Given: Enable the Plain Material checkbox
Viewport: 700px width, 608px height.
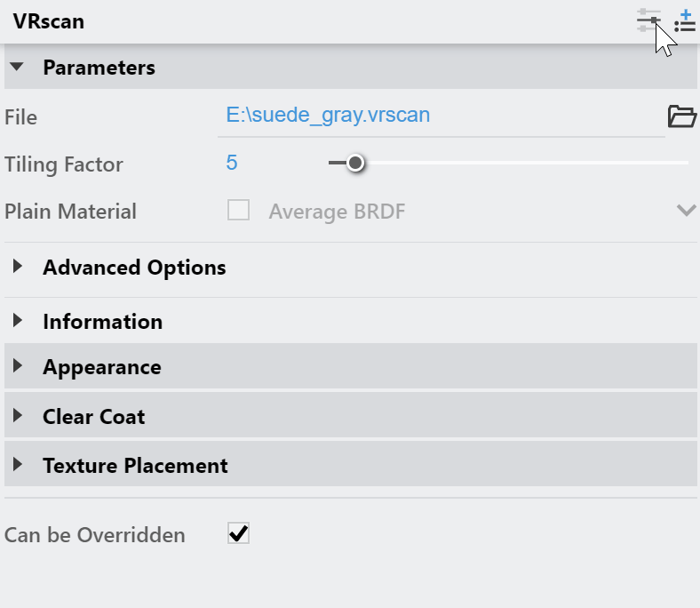Looking at the screenshot, I should [238, 210].
